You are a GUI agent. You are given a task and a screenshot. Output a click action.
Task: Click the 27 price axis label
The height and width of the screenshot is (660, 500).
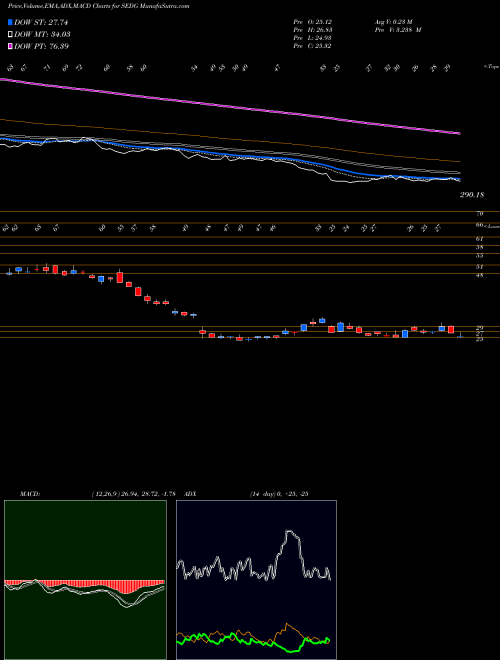(x=480, y=333)
